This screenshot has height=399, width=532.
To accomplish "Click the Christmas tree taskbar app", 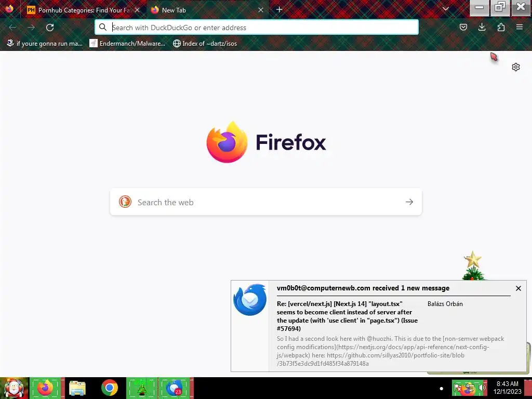I will click(x=142, y=388).
